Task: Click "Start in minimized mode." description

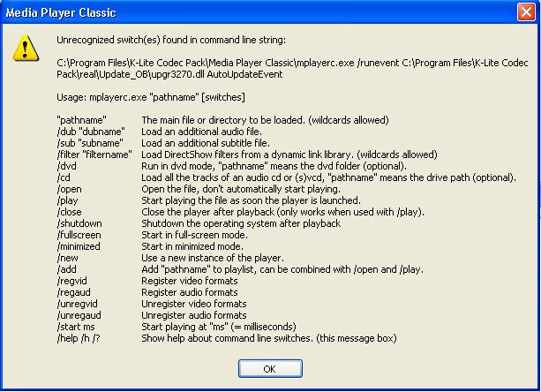Action: [x=192, y=246]
